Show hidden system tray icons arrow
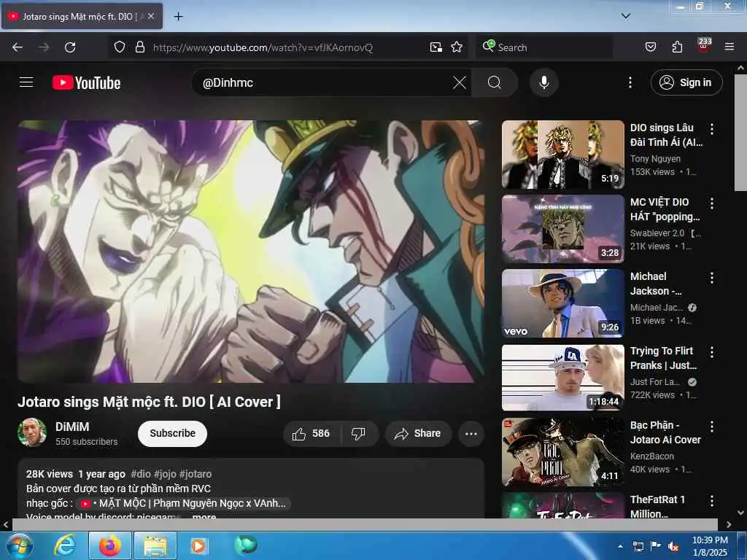 click(620, 546)
